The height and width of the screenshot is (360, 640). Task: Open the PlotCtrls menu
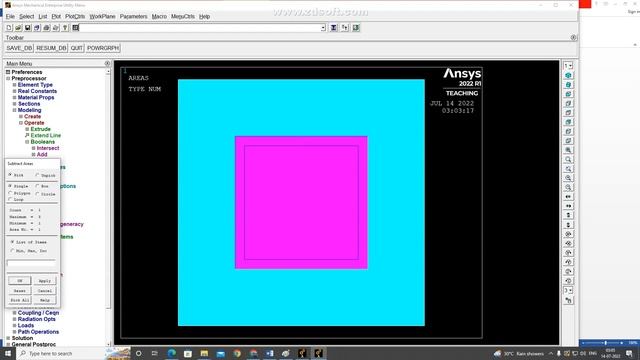click(x=75, y=16)
